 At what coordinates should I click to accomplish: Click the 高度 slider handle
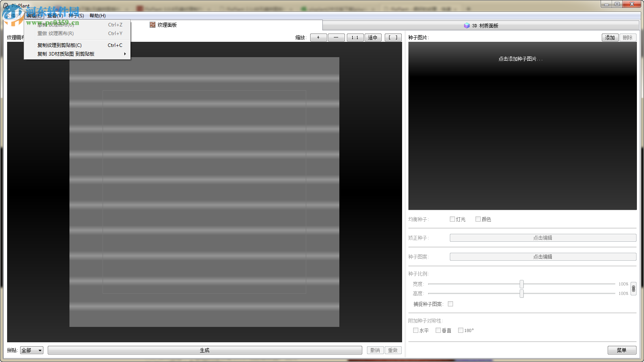(x=522, y=293)
